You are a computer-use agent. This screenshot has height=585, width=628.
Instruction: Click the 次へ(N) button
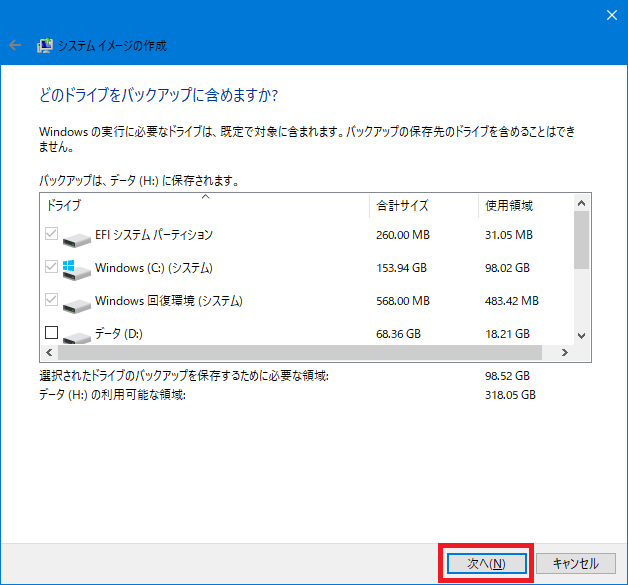[487, 563]
